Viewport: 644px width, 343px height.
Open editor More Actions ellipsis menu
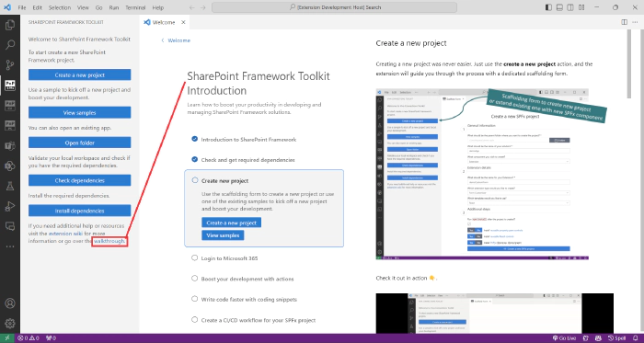coord(636,22)
